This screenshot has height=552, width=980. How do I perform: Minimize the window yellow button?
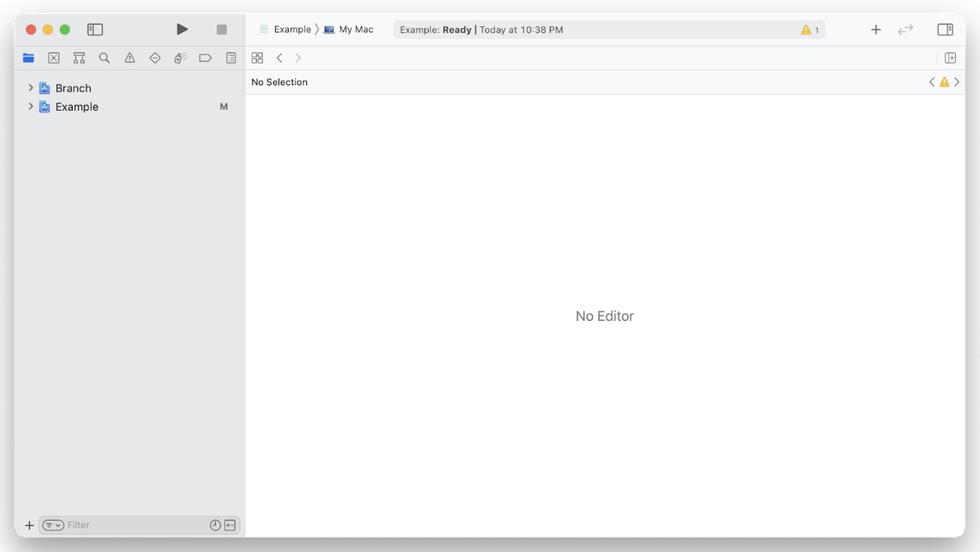coord(48,30)
